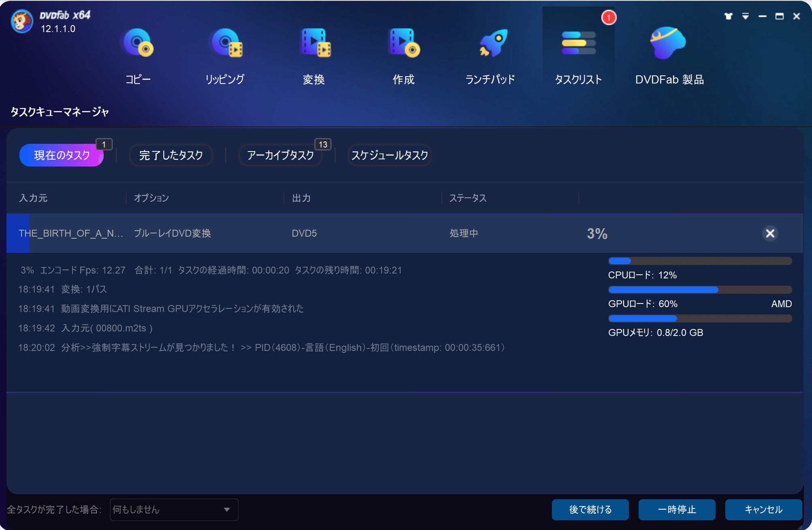Click the 入力元 column header
Screen dimensions: 812x530
[33, 198]
